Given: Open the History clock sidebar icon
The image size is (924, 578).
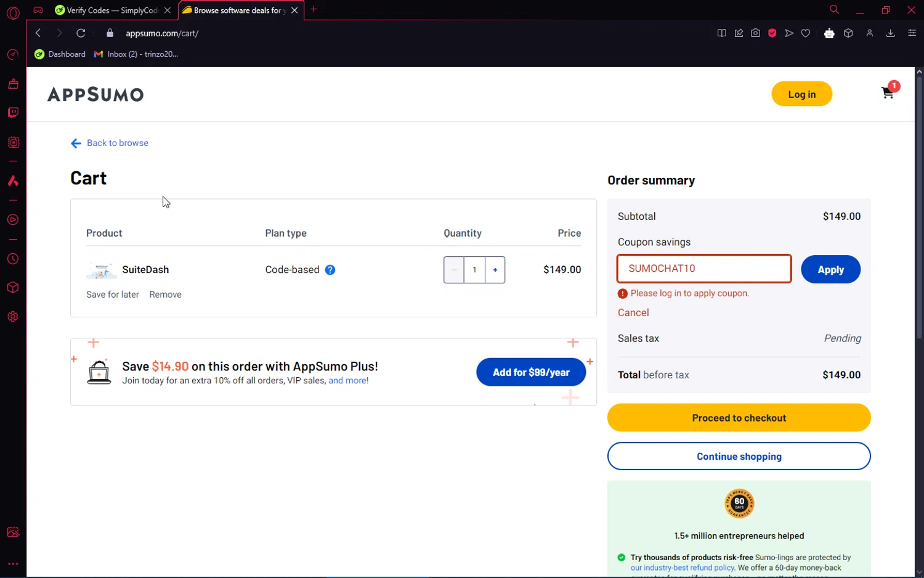Looking at the screenshot, I should tap(13, 259).
